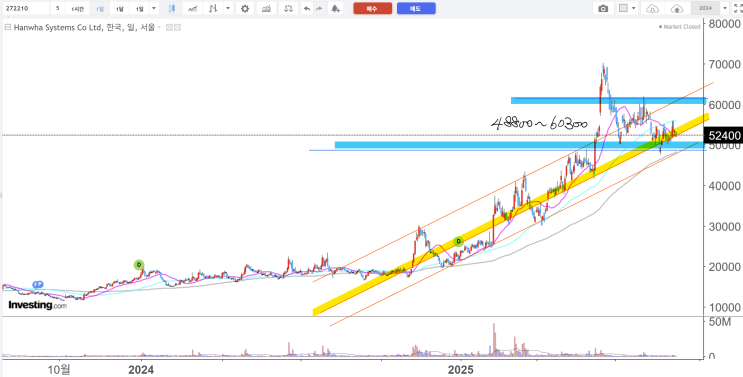Click the second small icon after the title
This screenshot has width=743, height=377.
(177, 27)
